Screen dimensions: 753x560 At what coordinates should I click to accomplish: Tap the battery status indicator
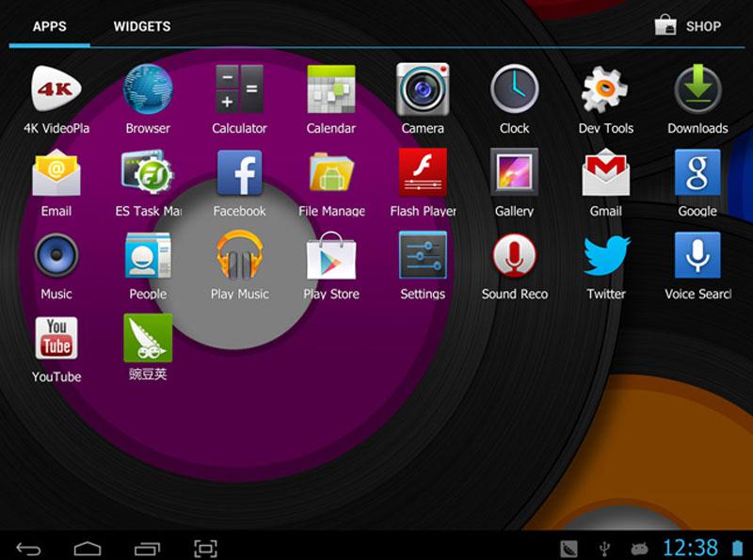(x=737, y=548)
